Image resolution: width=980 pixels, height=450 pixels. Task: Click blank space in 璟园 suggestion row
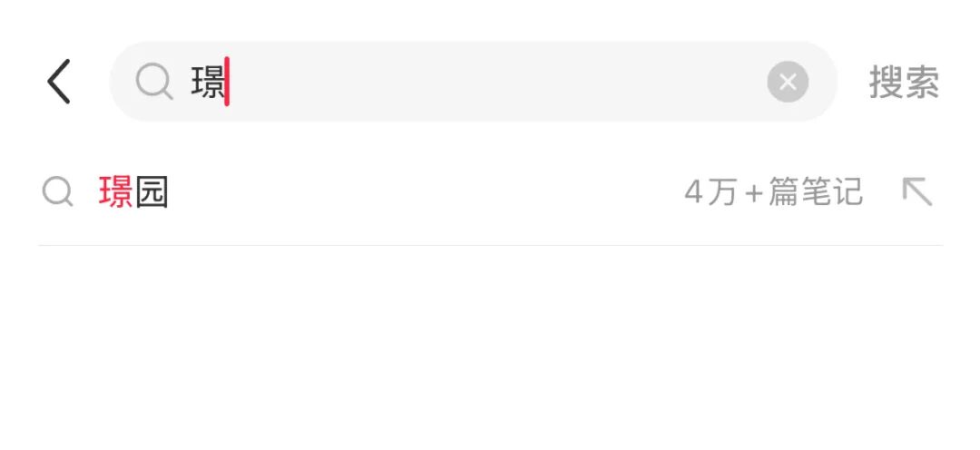click(417, 192)
